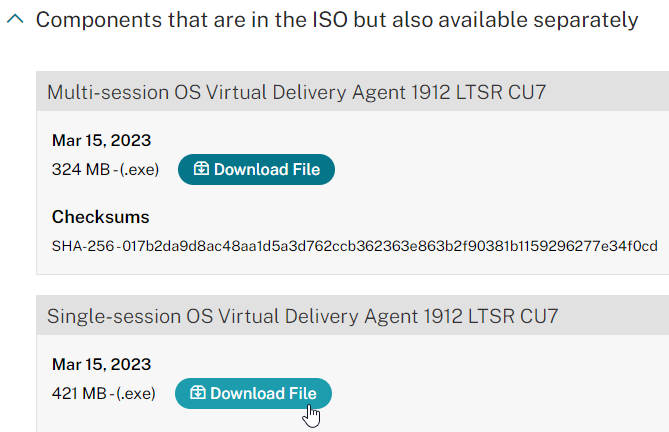Click the 'Components that are in the ISO' heading
Image resolution: width=669 pixels, height=432 pixels.
pos(337,20)
